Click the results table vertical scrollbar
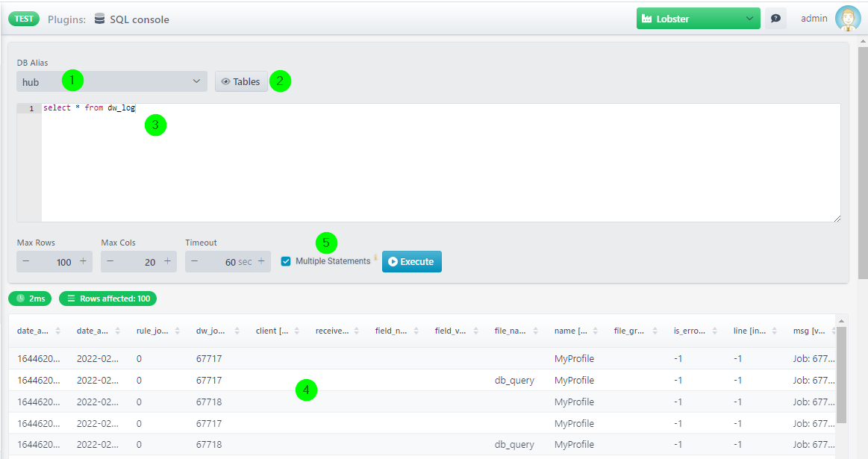Screen dimensions: 868x459 click(841, 375)
